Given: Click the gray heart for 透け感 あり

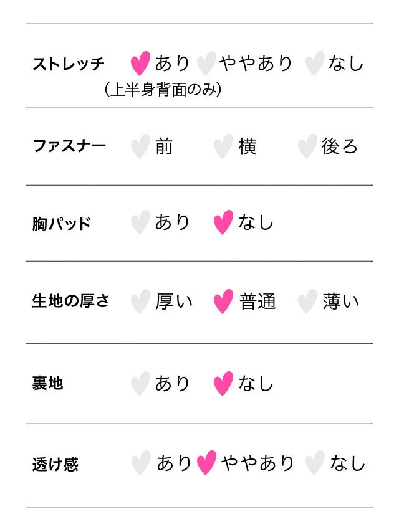Looking at the screenshot, I should coord(140,463).
